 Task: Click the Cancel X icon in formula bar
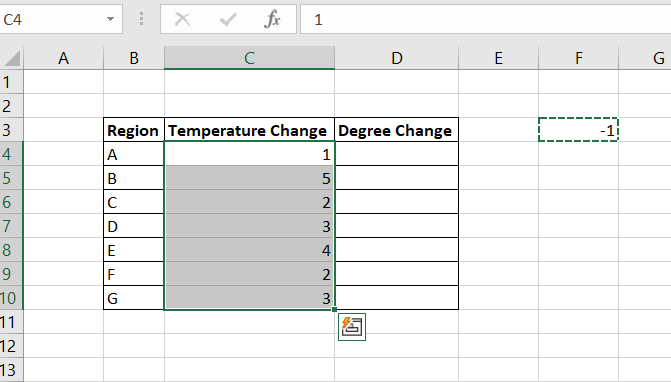point(183,19)
